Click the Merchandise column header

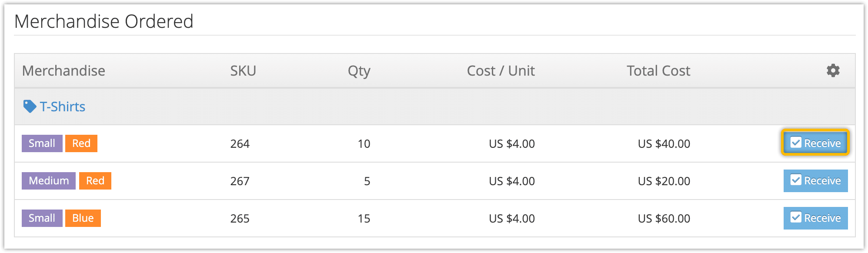coord(63,70)
